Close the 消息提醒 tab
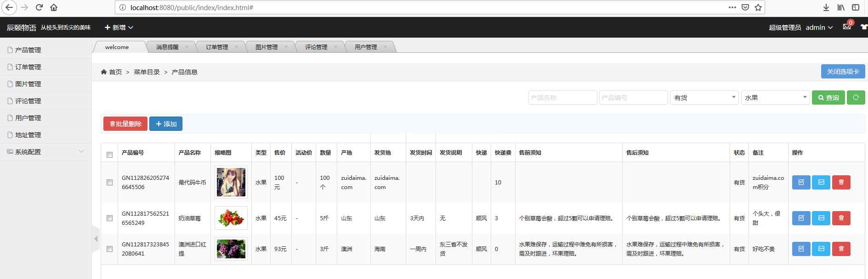The image size is (868, 279). (x=187, y=47)
